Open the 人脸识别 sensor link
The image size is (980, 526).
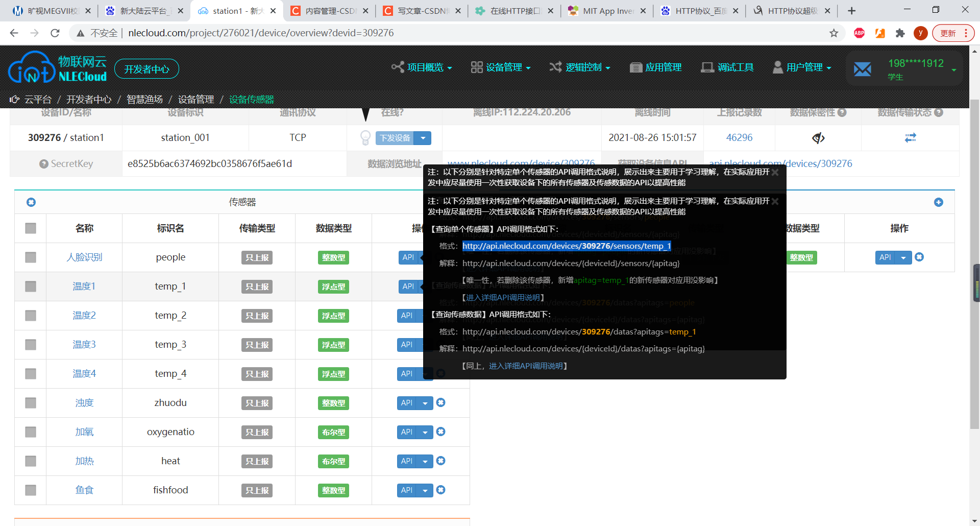pos(84,257)
